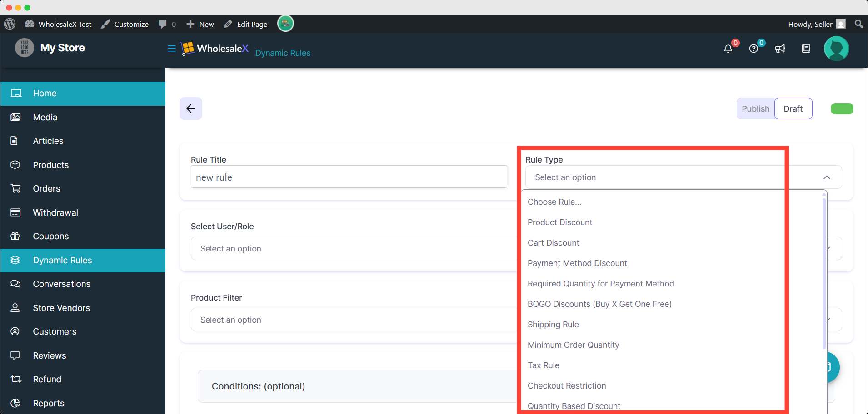Select Minimum Order Quantity option
Viewport: 868px width, 414px height.
point(673,345)
